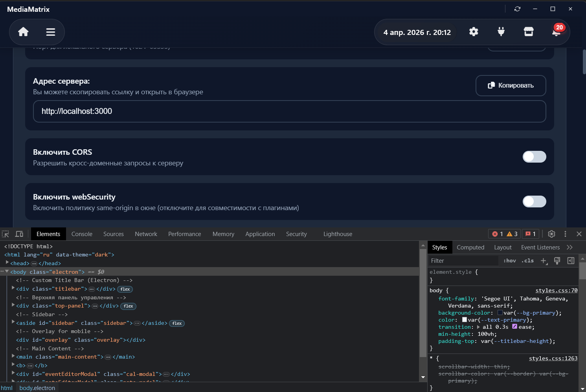
Task: Open the store icon
Action: pyautogui.click(x=529, y=32)
